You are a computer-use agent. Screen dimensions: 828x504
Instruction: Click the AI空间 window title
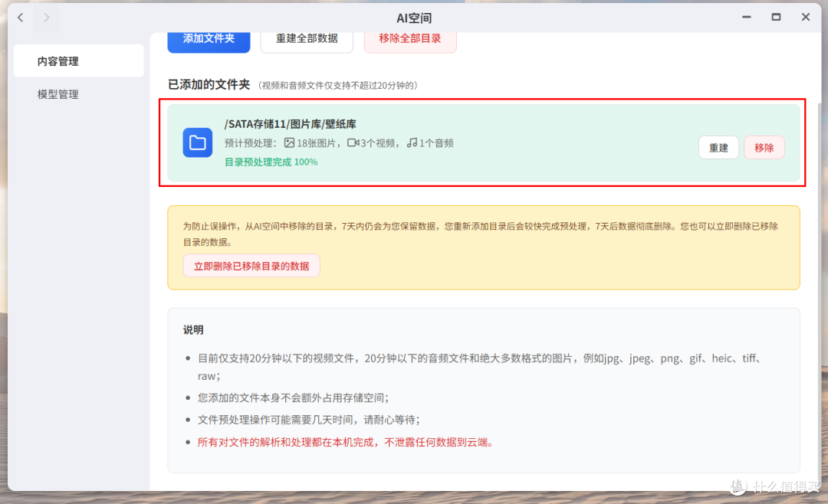coord(414,18)
